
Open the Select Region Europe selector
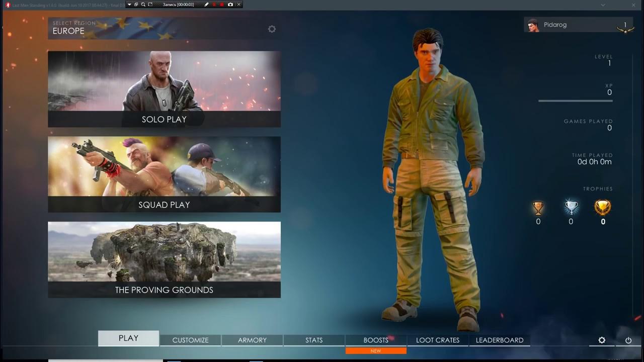pyautogui.click(x=165, y=29)
